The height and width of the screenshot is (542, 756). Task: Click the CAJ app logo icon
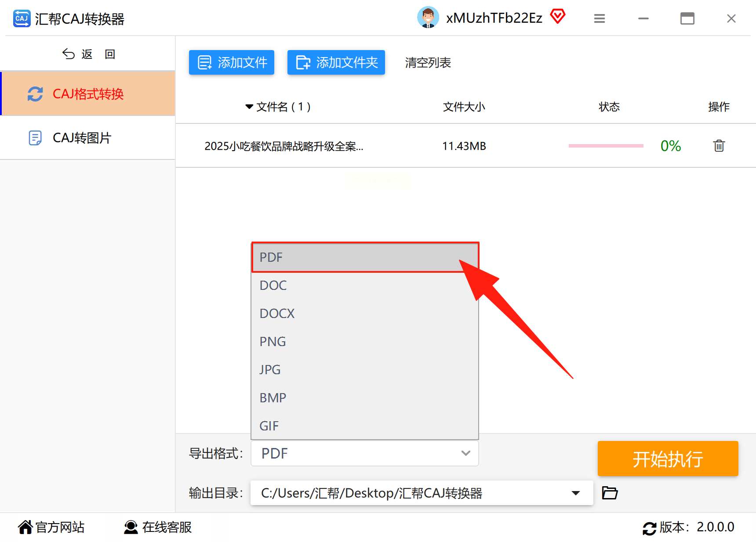22,18
